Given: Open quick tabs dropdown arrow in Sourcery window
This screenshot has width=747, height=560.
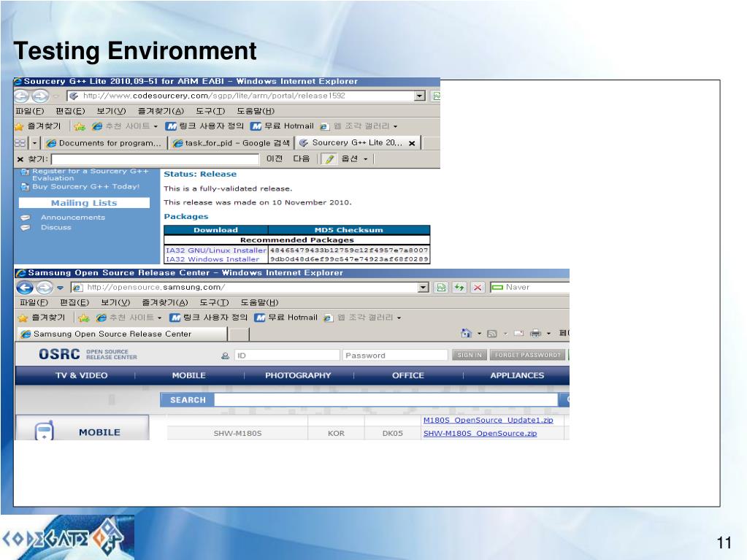Looking at the screenshot, I should click(34, 143).
